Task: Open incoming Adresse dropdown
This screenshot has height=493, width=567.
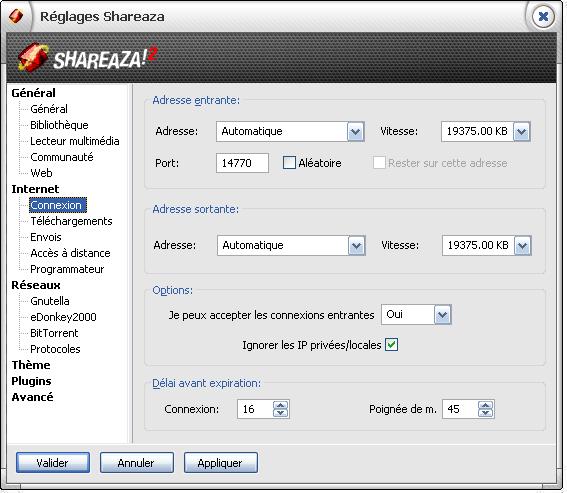Action: (x=355, y=131)
